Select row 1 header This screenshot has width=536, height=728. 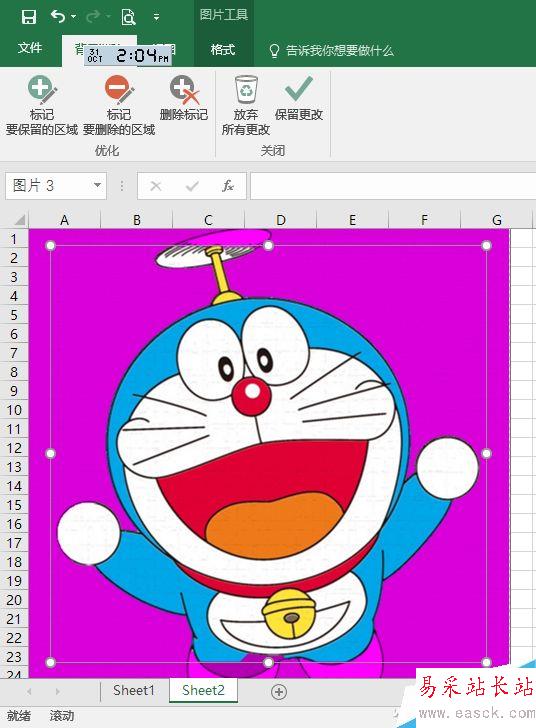[14, 239]
